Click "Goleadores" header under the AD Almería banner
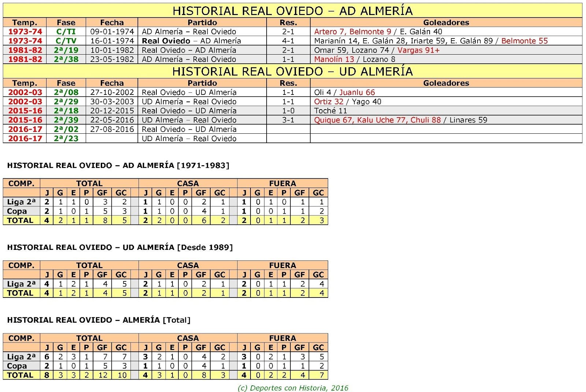Screen dimensions: 586x392 (x=446, y=22)
